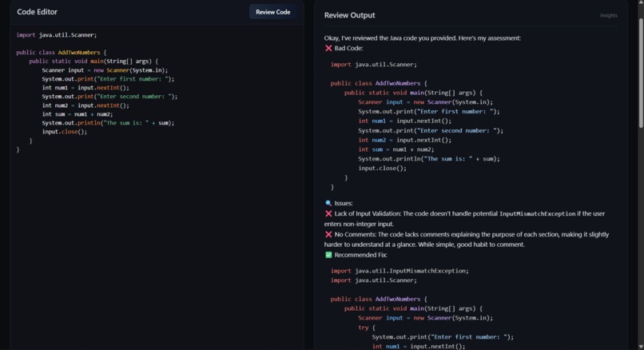The width and height of the screenshot is (644, 350).
Task: Click the Review Output heading
Action: point(349,15)
